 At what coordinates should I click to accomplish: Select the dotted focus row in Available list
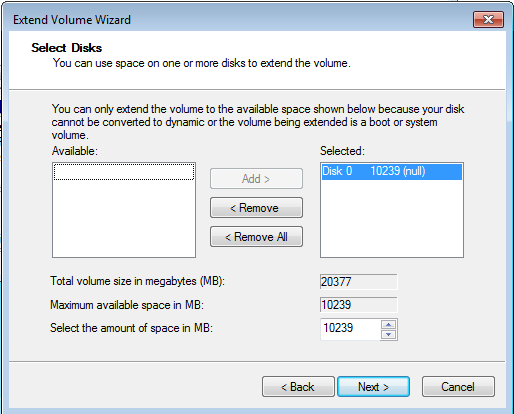pyautogui.click(x=124, y=172)
